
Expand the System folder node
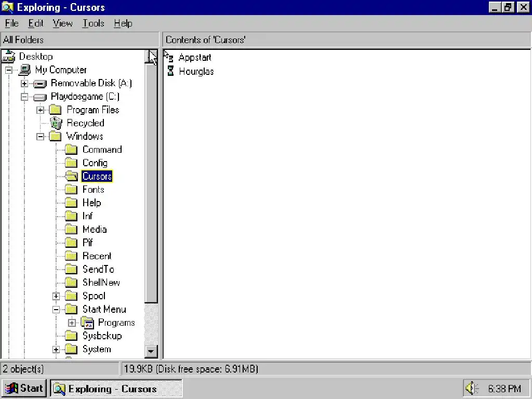pyautogui.click(x=56, y=349)
